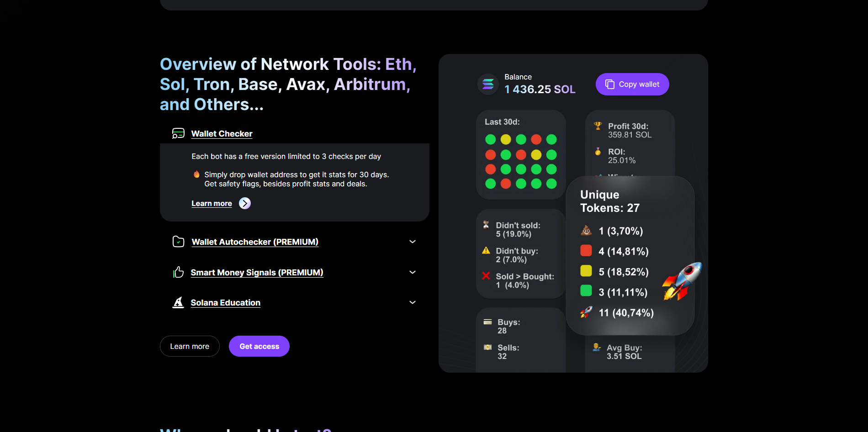Click the outlined Learn more button
868x432 pixels.
tap(190, 346)
